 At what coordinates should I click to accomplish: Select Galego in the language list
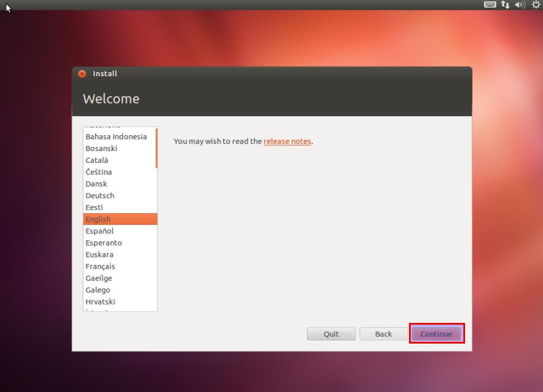click(x=120, y=290)
